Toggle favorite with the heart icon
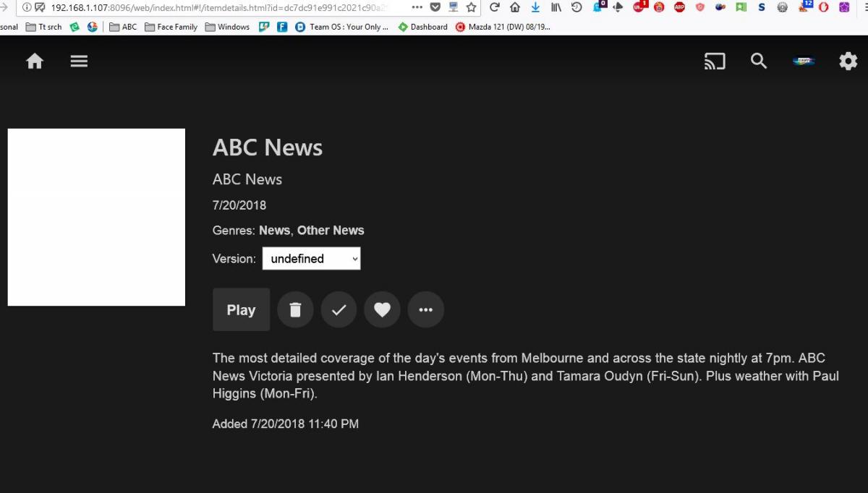The image size is (868, 493). 382,310
